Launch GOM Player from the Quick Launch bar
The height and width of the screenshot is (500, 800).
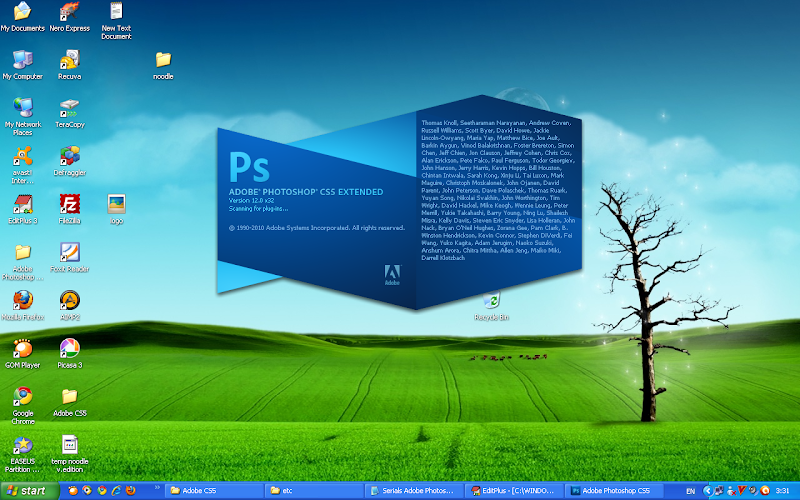pos(73,490)
